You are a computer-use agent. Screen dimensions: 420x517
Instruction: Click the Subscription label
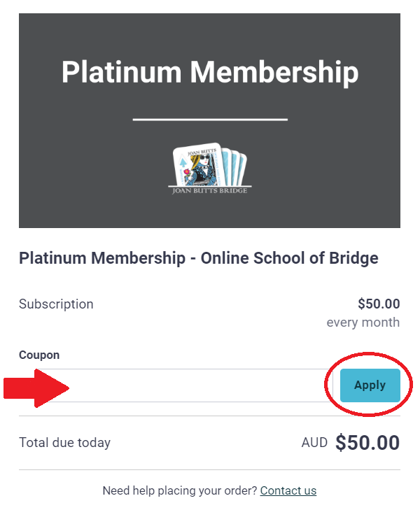56,304
